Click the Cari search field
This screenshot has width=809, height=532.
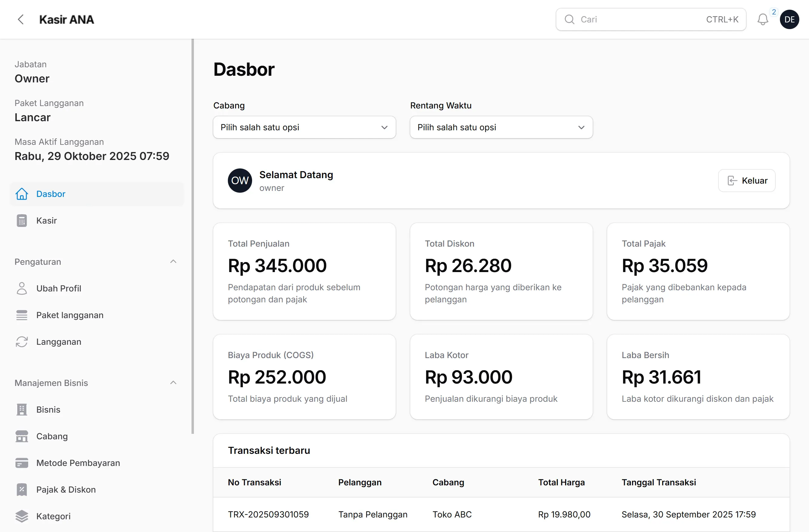639,19
